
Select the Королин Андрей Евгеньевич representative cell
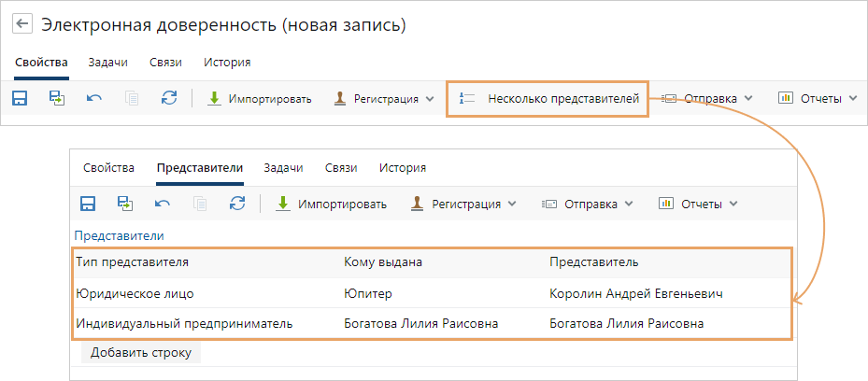click(636, 293)
